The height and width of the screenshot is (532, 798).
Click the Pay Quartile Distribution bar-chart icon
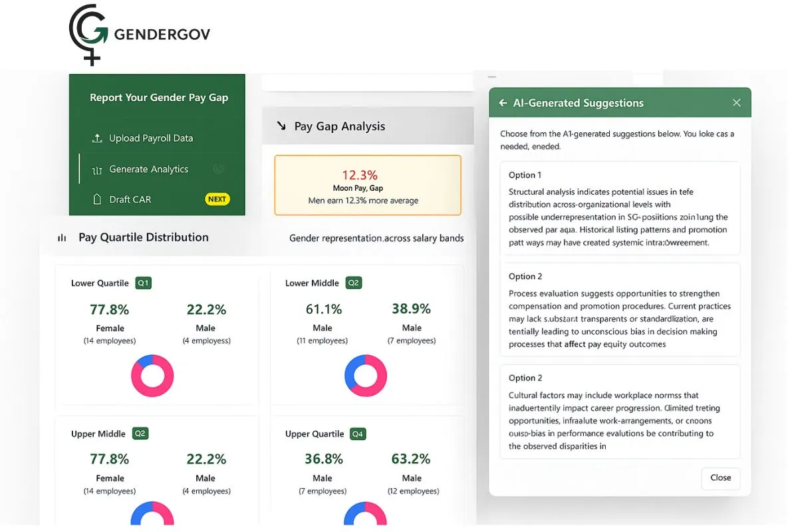pos(62,237)
